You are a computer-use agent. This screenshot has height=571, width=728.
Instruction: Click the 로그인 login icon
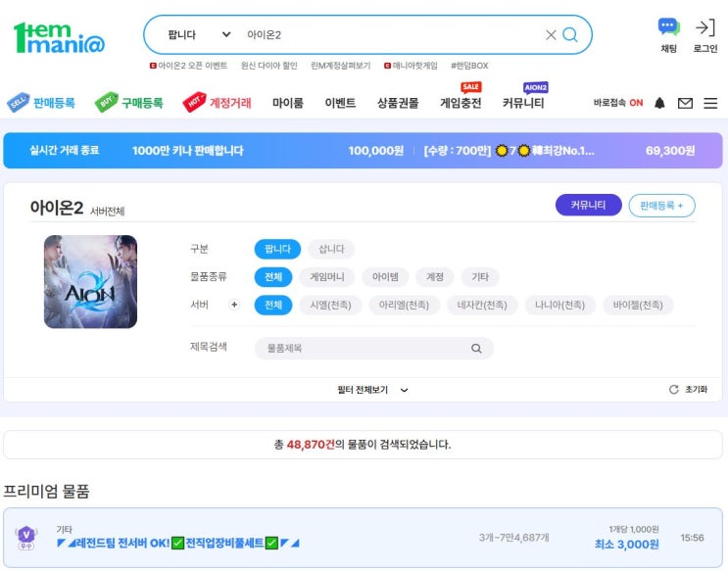(x=704, y=27)
